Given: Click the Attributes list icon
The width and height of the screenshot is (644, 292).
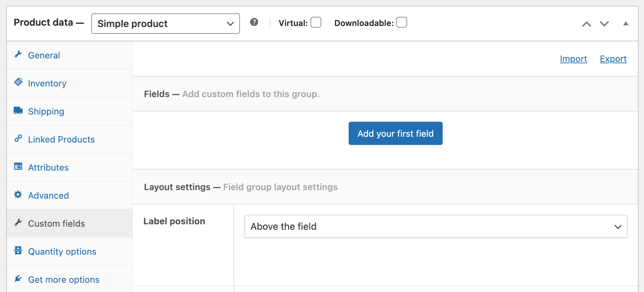Looking at the screenshot, I should point(18,167).
